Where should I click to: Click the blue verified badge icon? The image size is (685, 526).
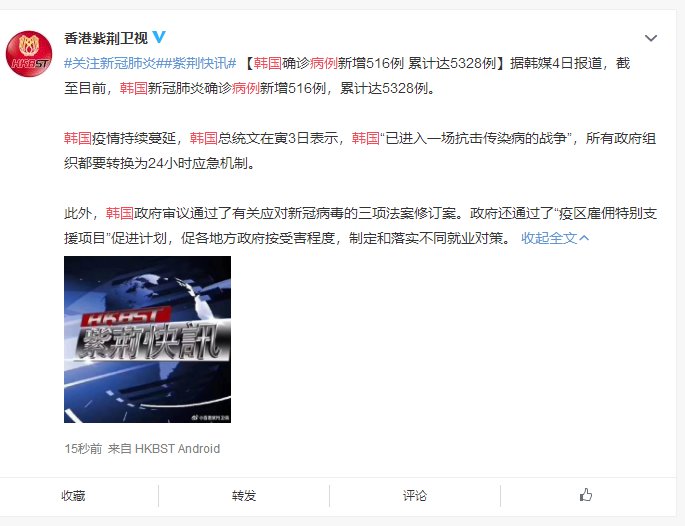point(159,37)
